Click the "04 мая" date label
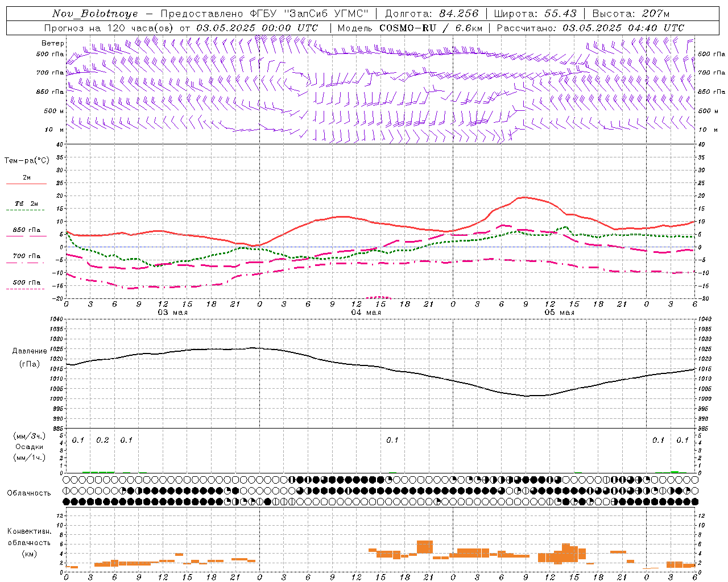The height and width of the screenshot is (582, 728). 366,313
